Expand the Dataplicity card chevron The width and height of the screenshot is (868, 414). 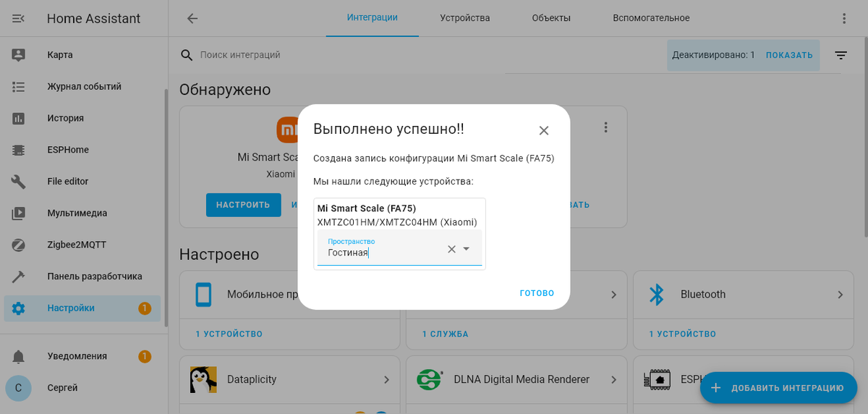pyautogui.click(x=387, y=379)
